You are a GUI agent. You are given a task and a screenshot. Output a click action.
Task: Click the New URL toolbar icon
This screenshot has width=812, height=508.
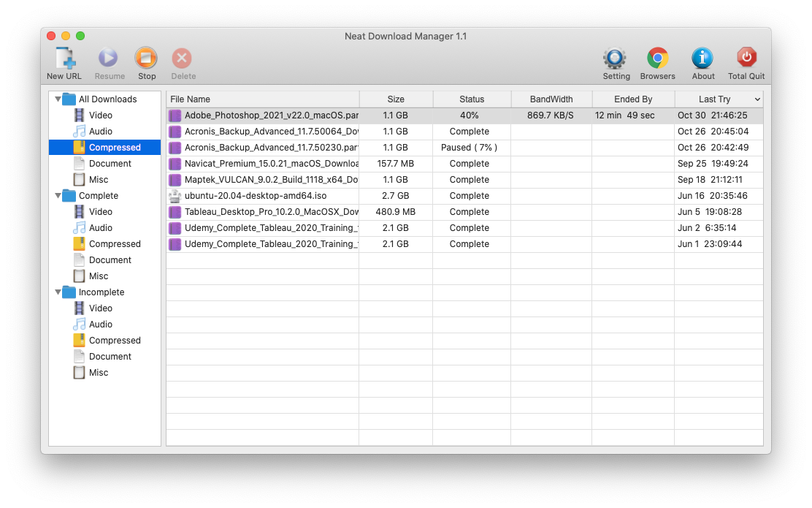coord(64,58)
